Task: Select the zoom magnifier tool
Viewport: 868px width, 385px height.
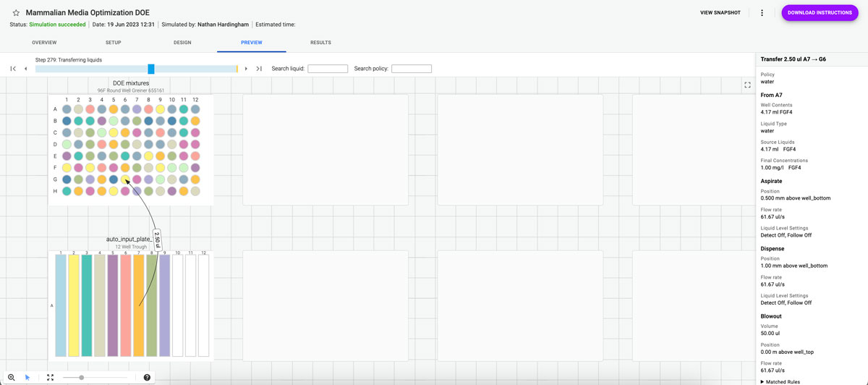Action: [12, 377]
